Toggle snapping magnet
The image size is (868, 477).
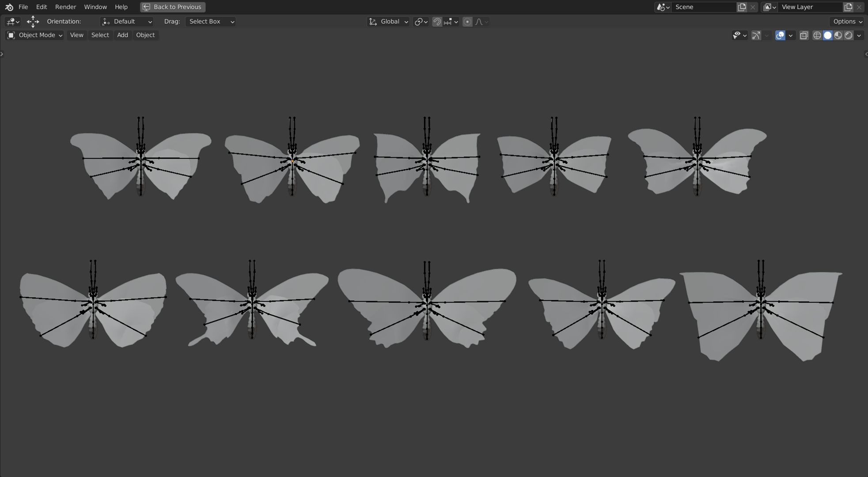437,22
